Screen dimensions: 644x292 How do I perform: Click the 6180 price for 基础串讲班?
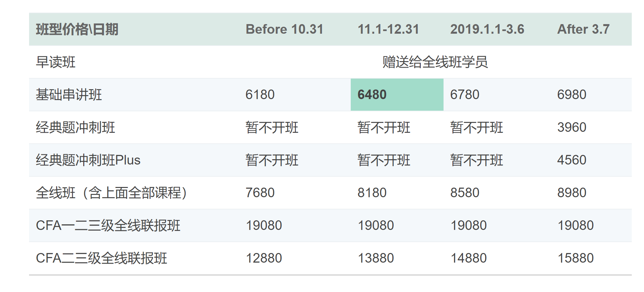[x=260, y=95]
